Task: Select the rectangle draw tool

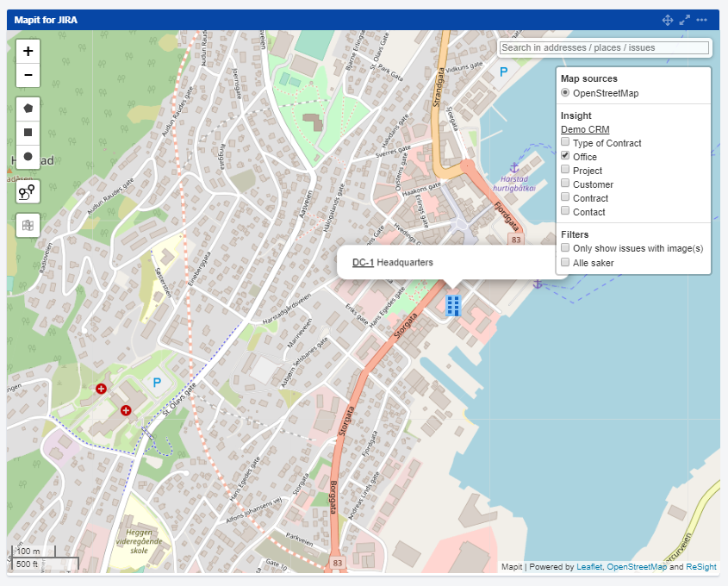Action: point(28,133)
